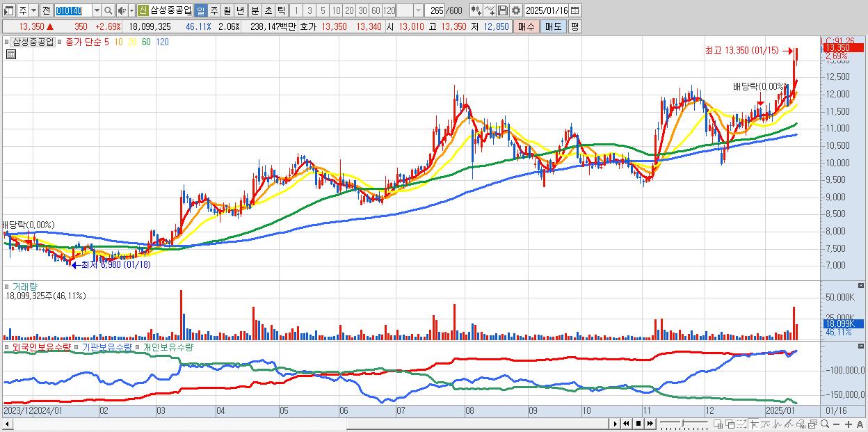Click the play forward playback button
This screenshot has width=868, height=432.
pyautogui.click(x=616, y=424)
